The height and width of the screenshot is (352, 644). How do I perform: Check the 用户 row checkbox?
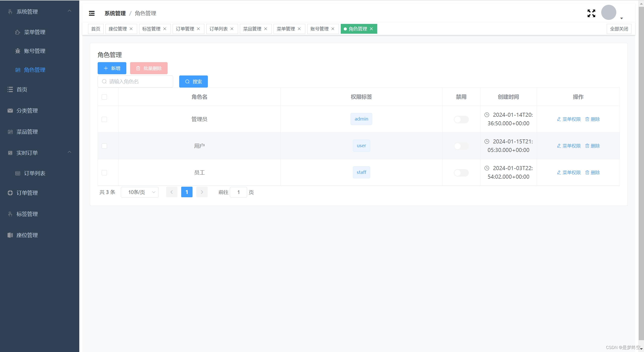(x=104, y=146)
